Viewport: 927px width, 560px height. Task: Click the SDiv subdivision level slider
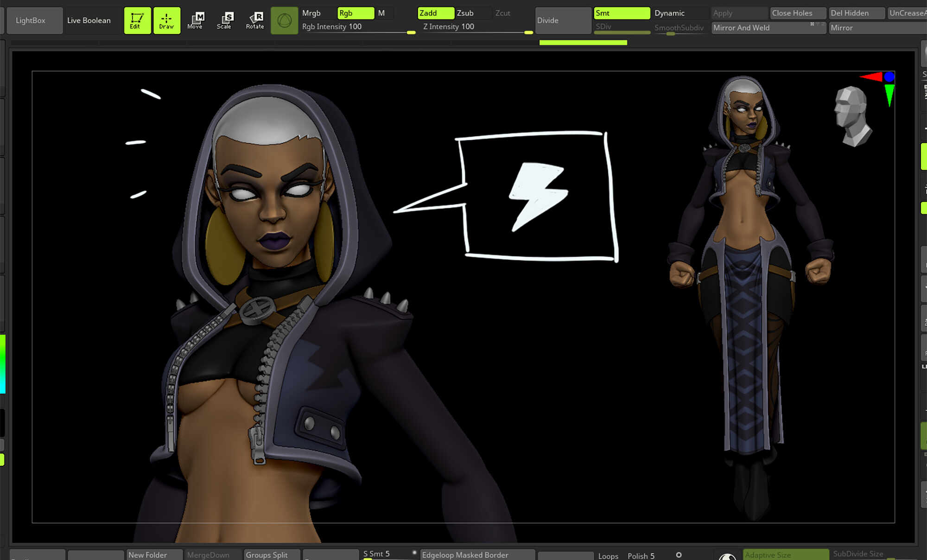[x=622, y=27]
